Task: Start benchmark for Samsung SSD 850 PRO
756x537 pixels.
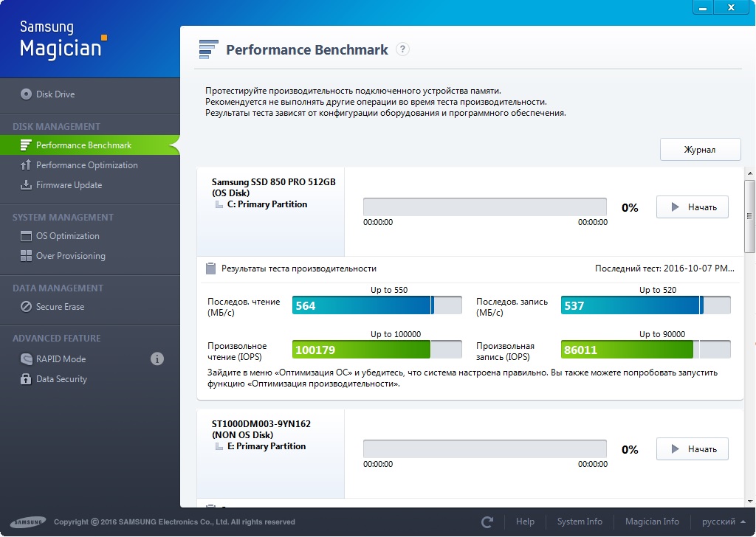Action: coord(693,207)
